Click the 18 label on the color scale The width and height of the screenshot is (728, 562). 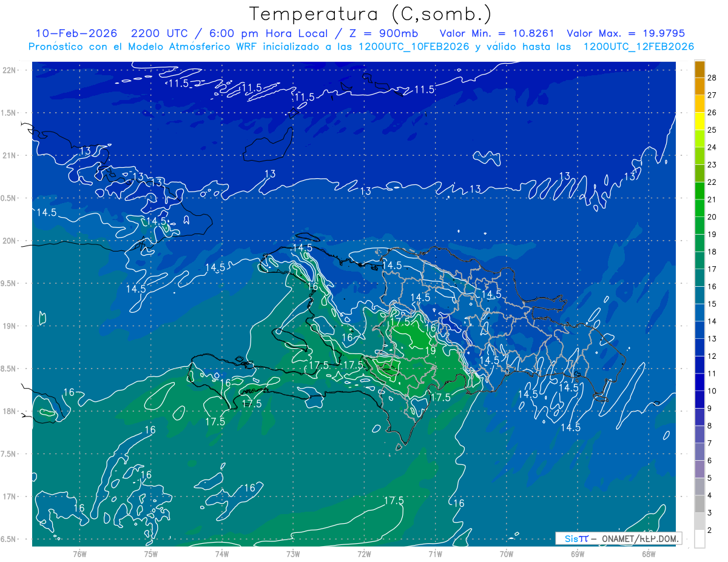(x=712, y=252)
